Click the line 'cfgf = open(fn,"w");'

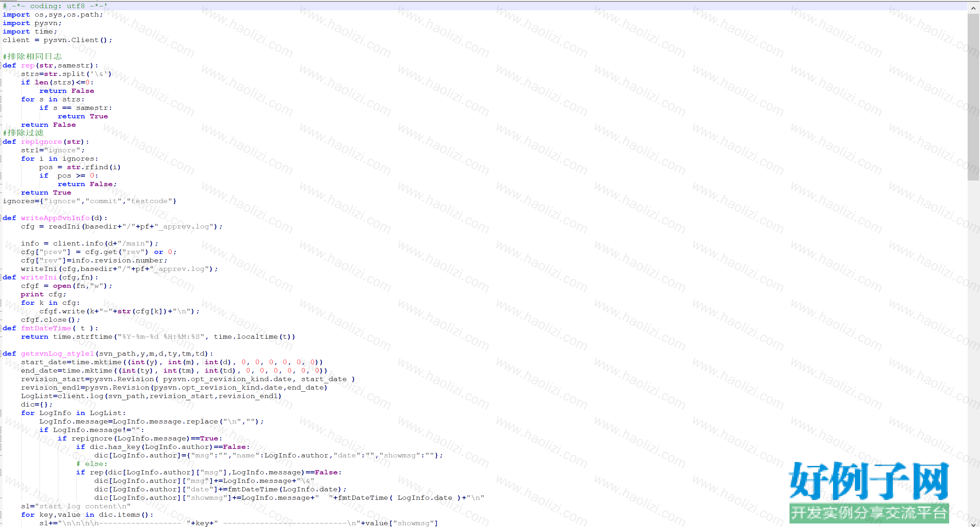pyautogui.click(x=66, y=286)
